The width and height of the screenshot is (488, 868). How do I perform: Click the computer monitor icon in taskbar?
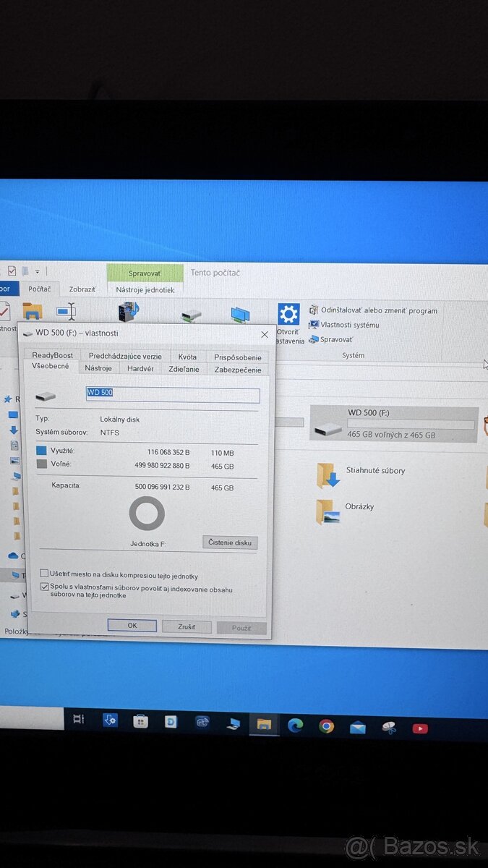click(233, 723)
